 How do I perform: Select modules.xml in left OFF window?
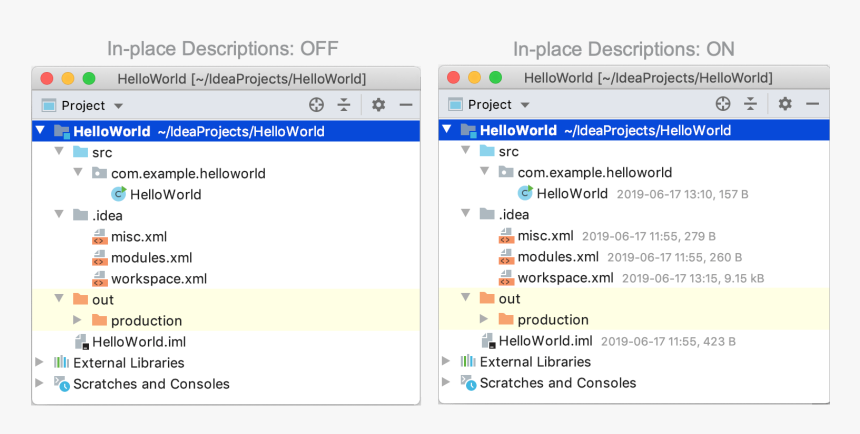click(151, 258)
